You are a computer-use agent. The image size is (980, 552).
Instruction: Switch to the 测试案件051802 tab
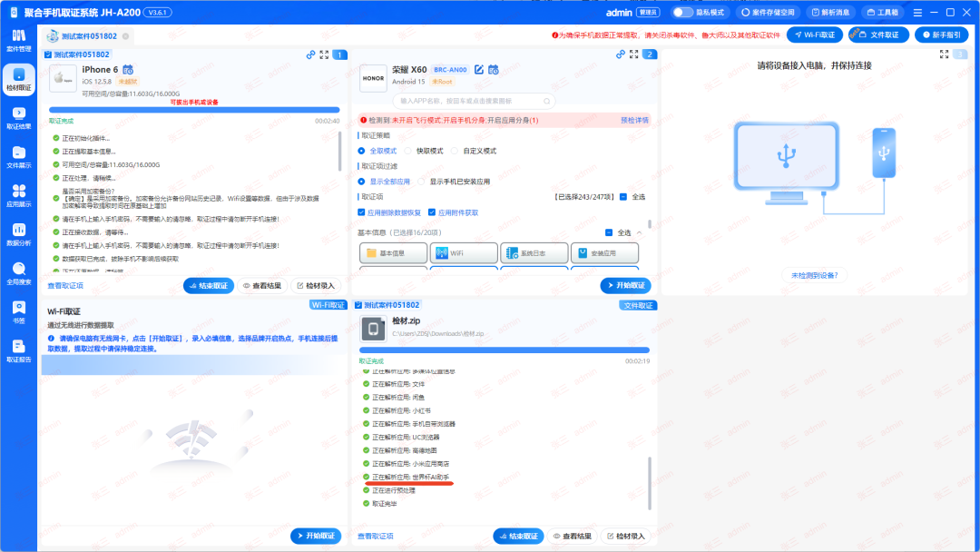coord(89,36)
